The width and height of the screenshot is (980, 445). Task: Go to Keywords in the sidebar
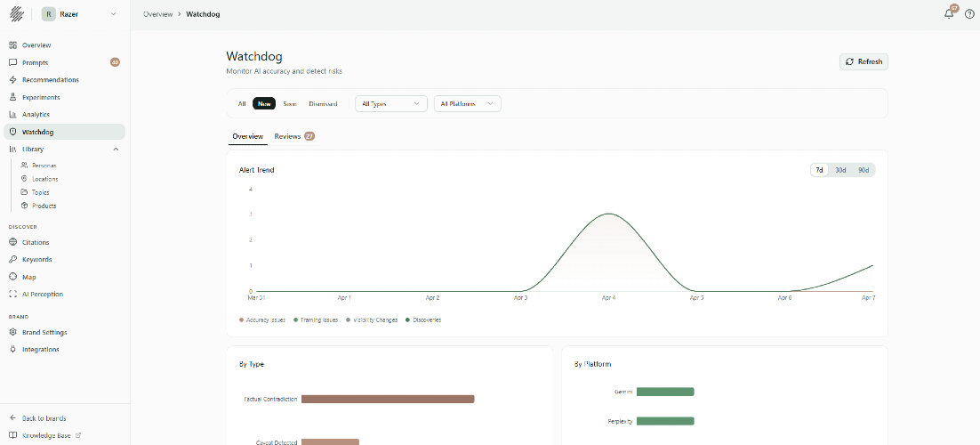click(36, 259)
